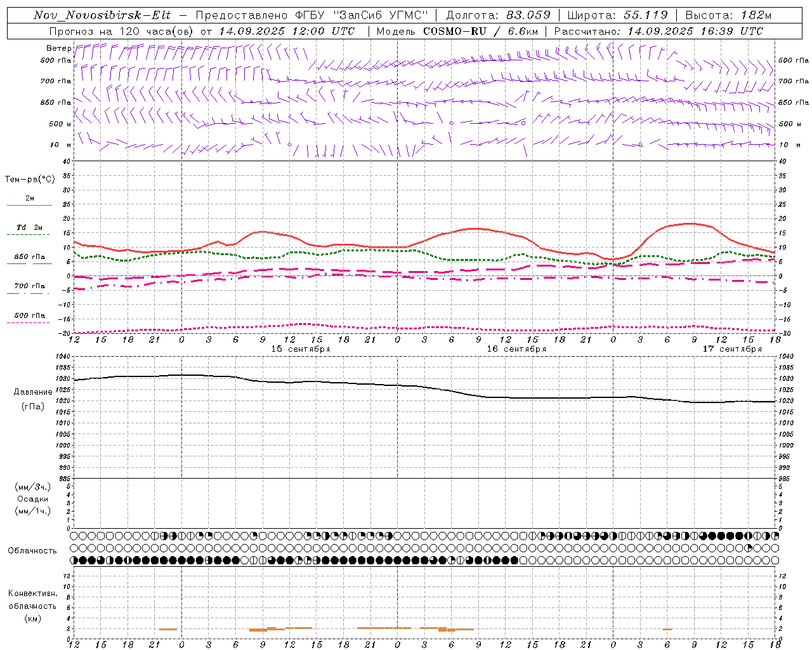Screen dimensions: 812x650
Task: Click the 'Td 2м' dew point legend entry
Action: pyautogui.click(x=30, y=227)
